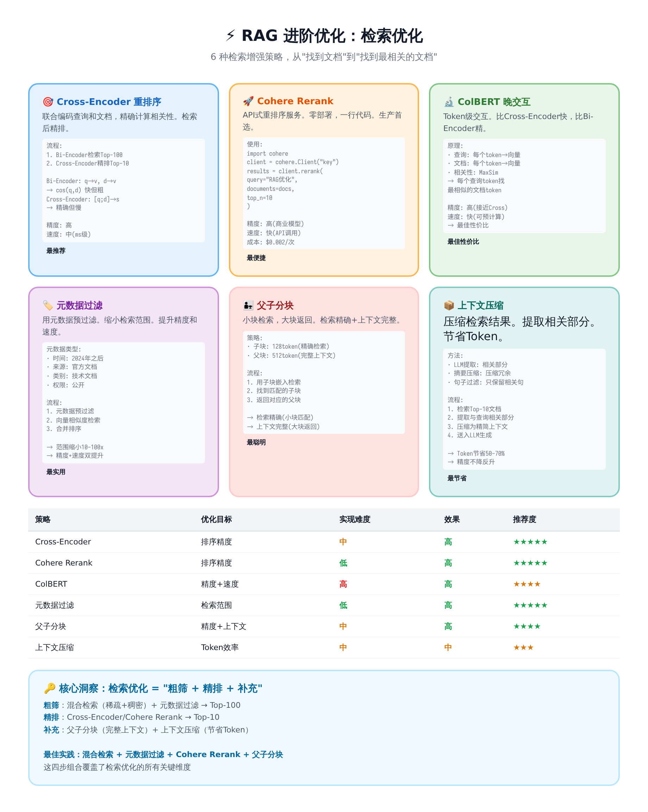Click the green 低 difficulty in Cohere Rerank row
The width and height of the screenshot is (648, 812).
tap(343, 563)
